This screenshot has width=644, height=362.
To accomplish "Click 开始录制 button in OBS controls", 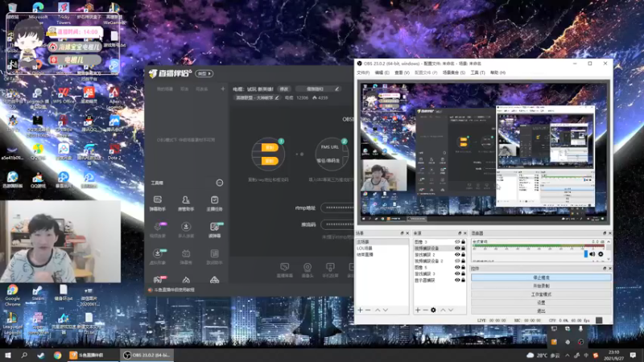I will (541, 286).
